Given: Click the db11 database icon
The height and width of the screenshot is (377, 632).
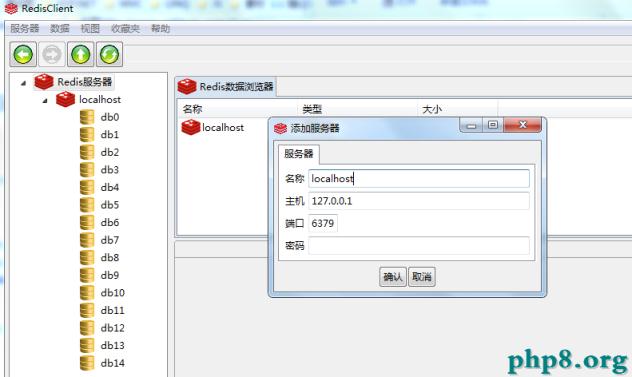Looking at the screenshot, I should tap(87, 310).
